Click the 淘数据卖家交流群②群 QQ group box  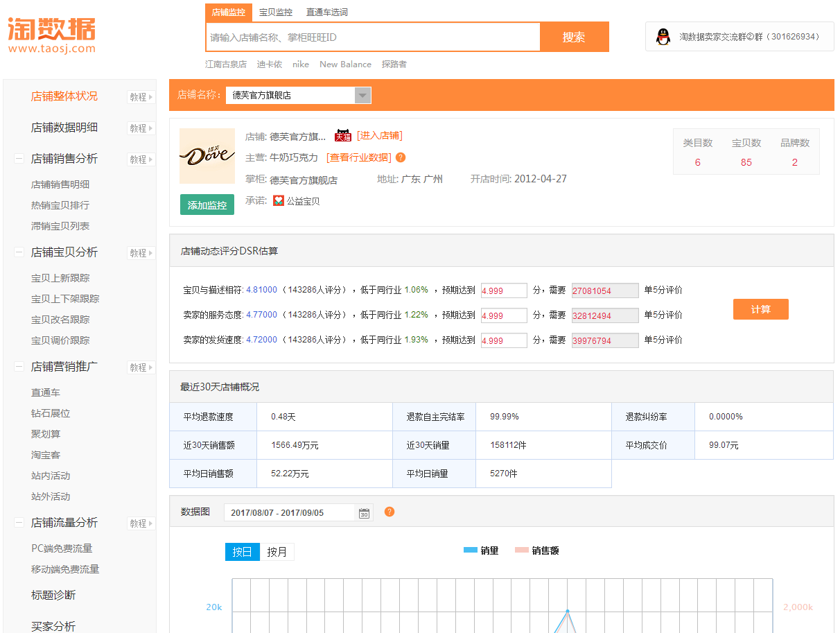tap(740, 37)
